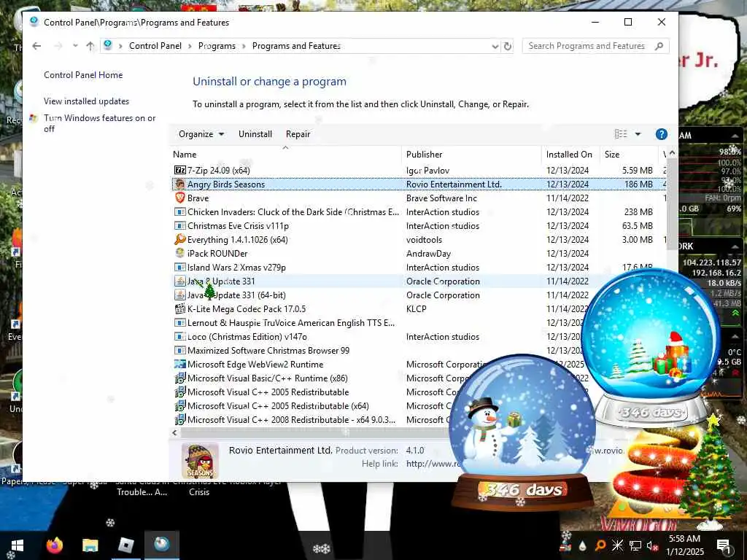Sort by the Size column header
The width and height of the screenshot is (747, 560).
click(629, 155)
